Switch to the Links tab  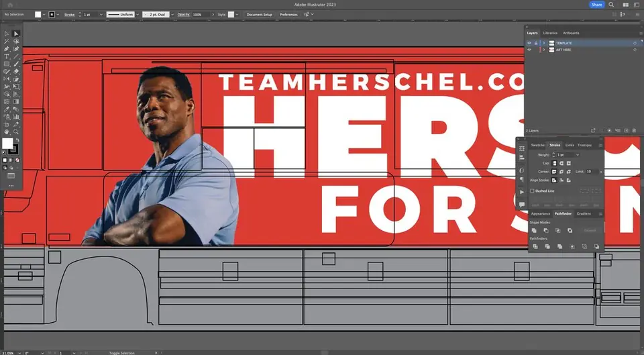[570, 145]
